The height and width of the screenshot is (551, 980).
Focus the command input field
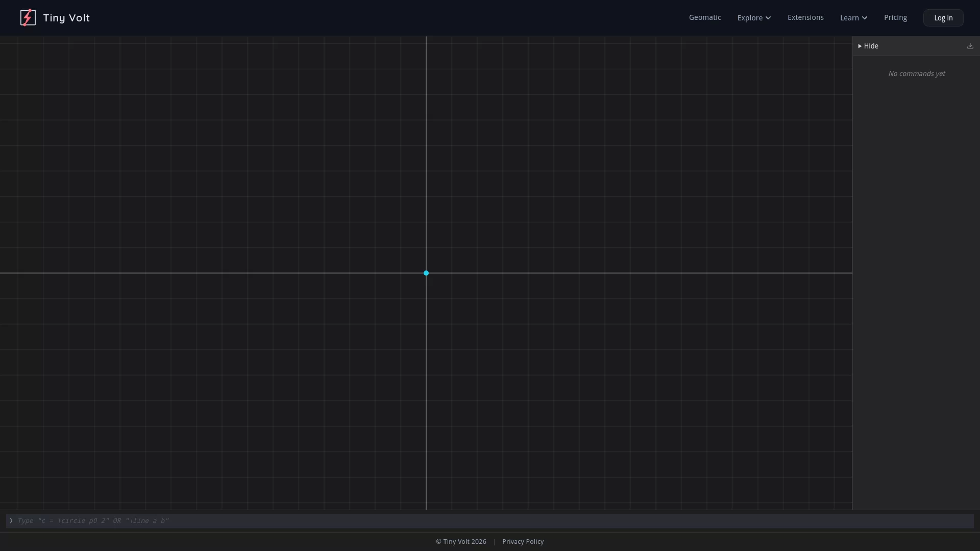[490, 521]
